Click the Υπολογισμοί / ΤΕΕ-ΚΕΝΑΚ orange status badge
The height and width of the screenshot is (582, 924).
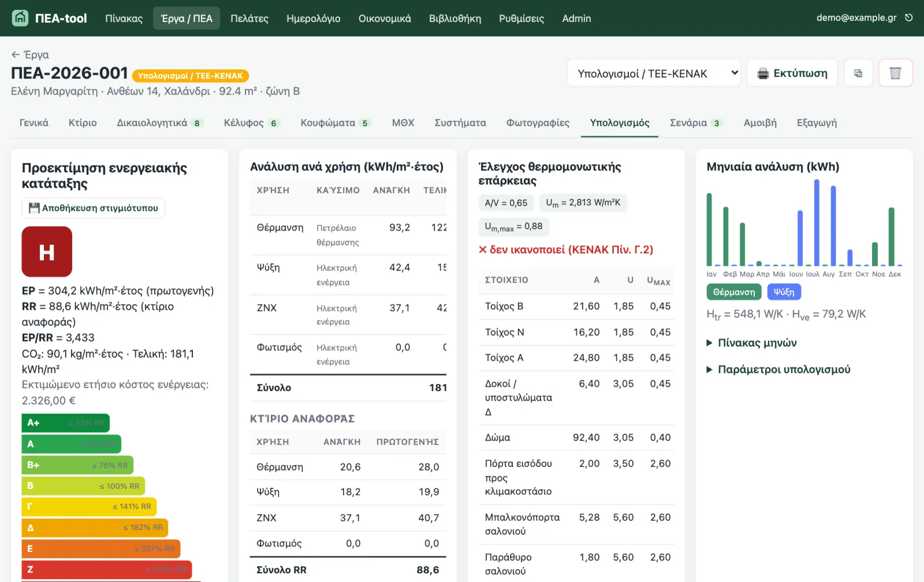click(x=191, y=76)
